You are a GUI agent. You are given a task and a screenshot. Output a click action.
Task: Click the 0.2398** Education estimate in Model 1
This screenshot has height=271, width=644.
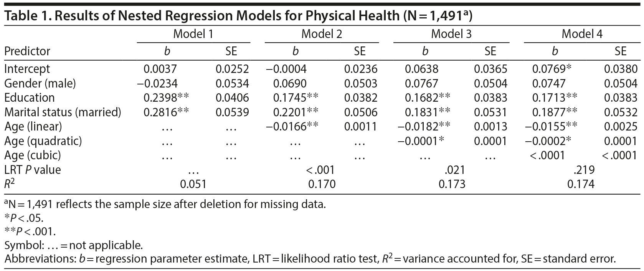tap(166, 98)
